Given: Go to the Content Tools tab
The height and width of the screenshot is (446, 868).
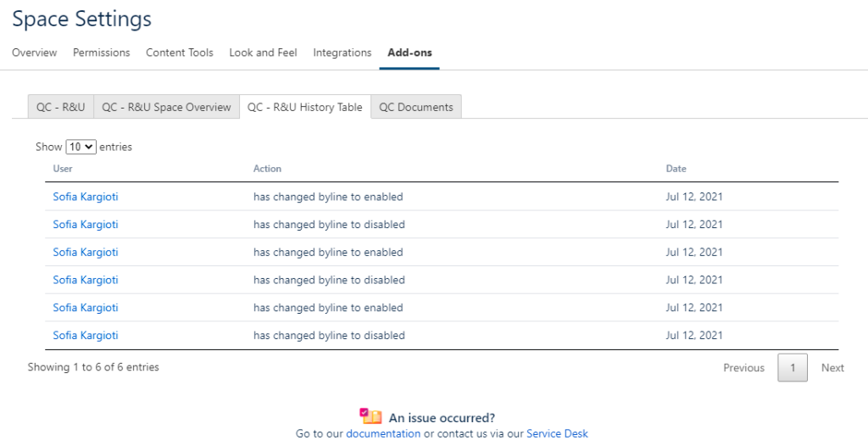Looking at the screenshot, I should click(180, 53).
